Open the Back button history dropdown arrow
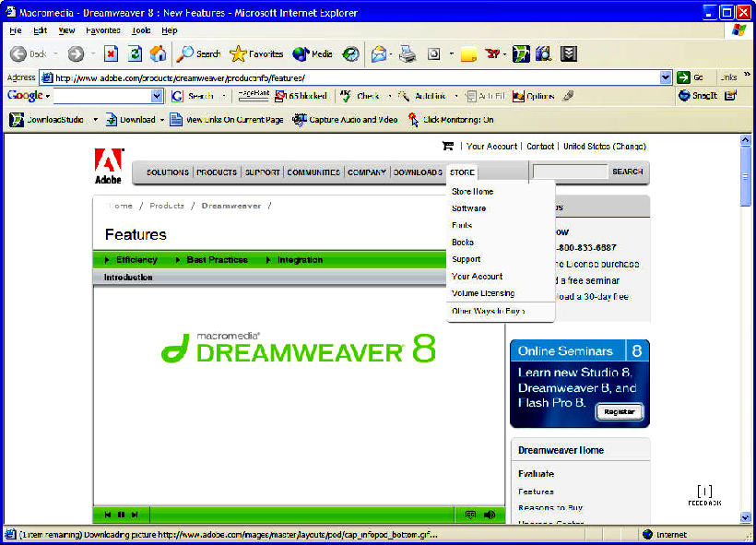Viewport: 756px width, 545px height. [x=55, y=53]
